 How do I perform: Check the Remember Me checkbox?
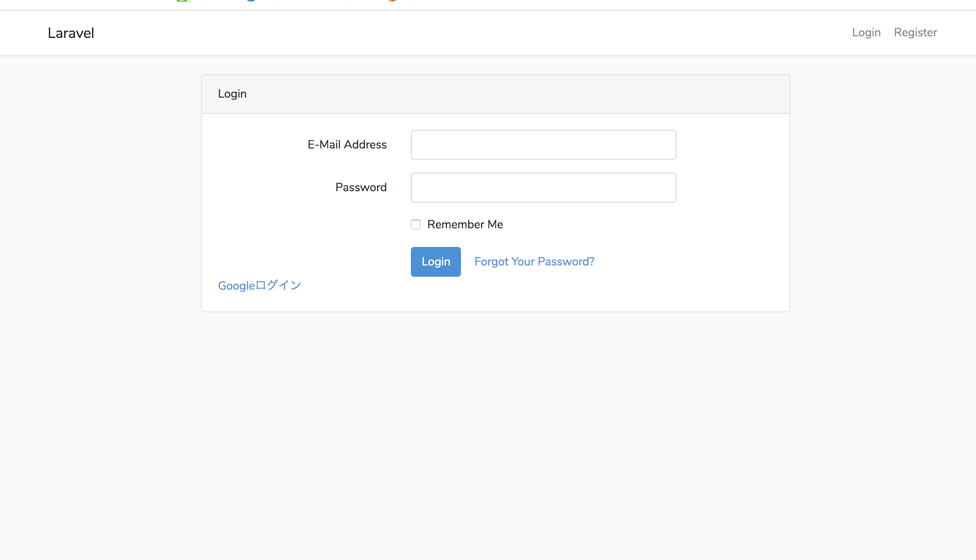(415, 224)
